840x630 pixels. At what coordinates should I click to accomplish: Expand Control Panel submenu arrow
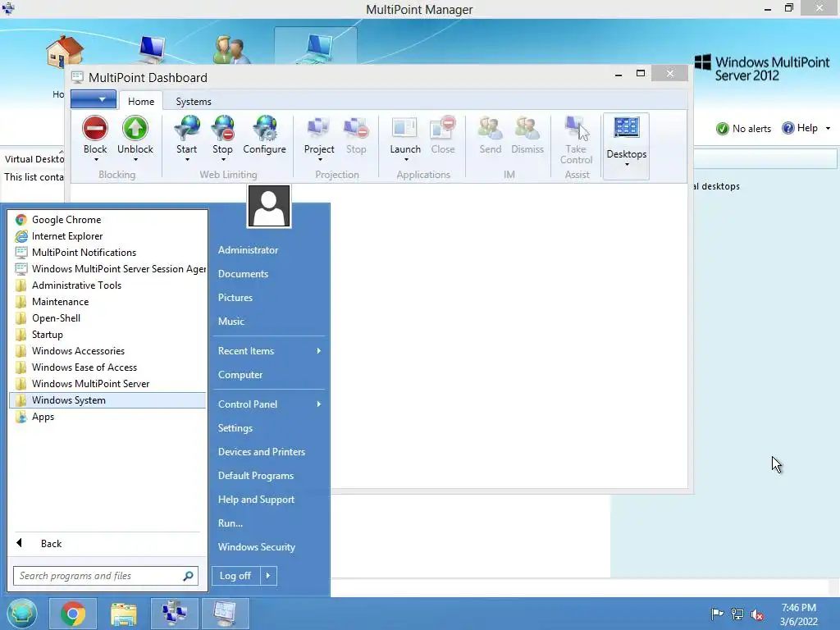(x=319, y=404)
